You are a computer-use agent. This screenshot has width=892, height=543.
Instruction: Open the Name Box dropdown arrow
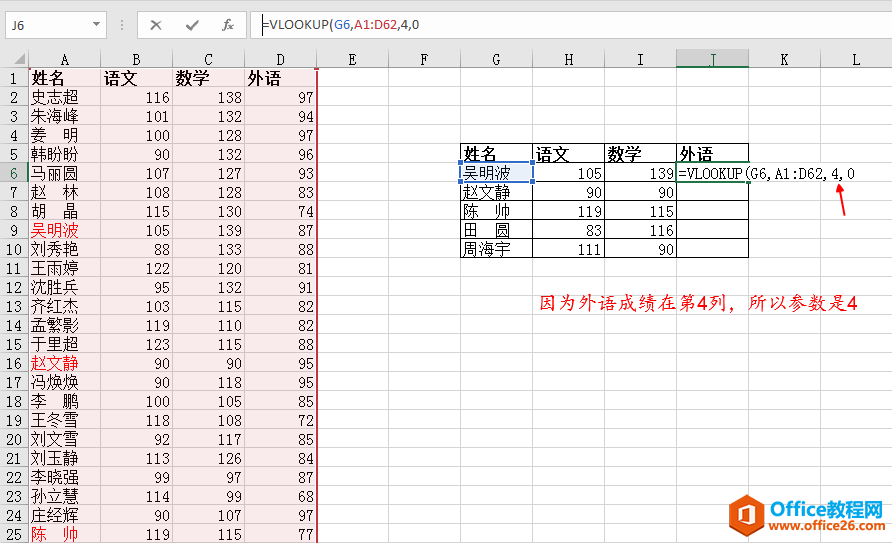click(x=96, y=24)
